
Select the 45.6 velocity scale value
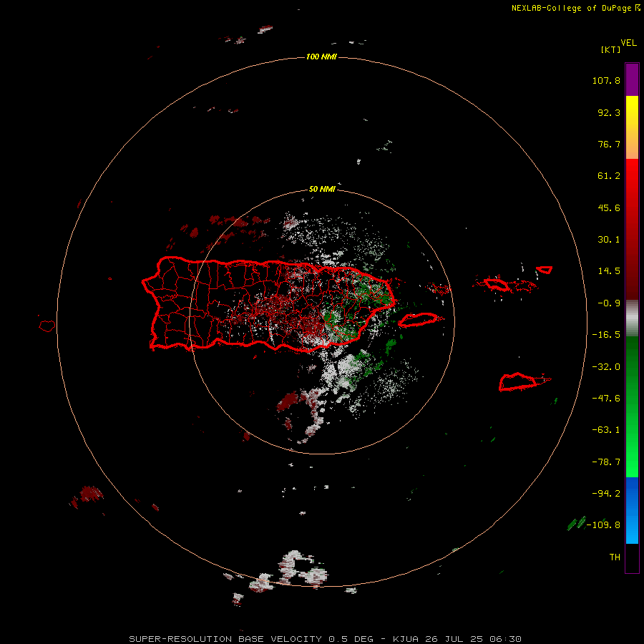pos(609,208)
